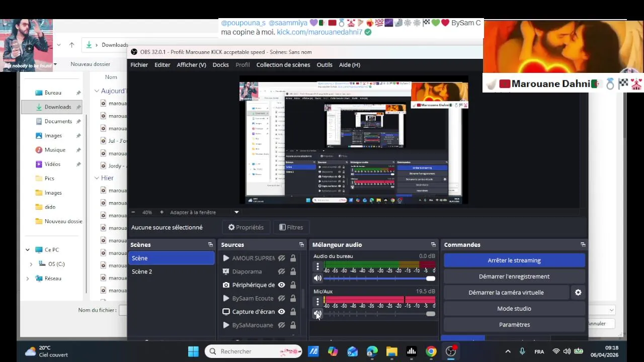Show hidden system tray icons chevron

508,351
